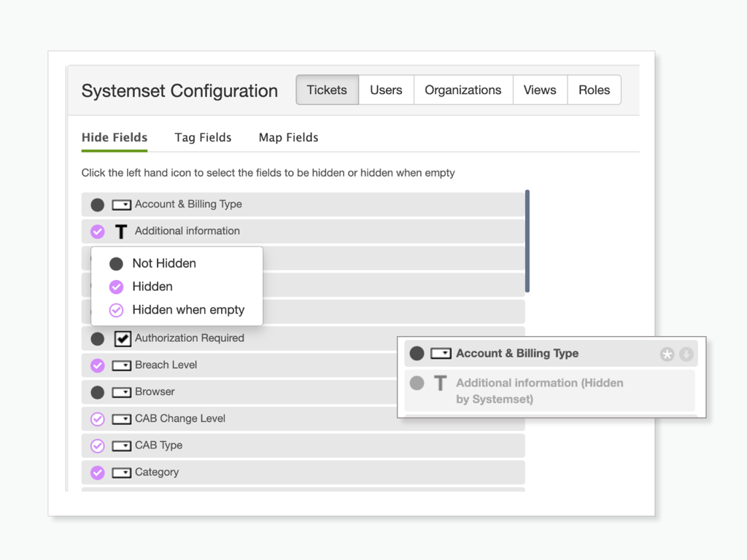Choose 'Not Hidden' option in popup
Viewport: 747px width, 560px height.
click(163, 263)
